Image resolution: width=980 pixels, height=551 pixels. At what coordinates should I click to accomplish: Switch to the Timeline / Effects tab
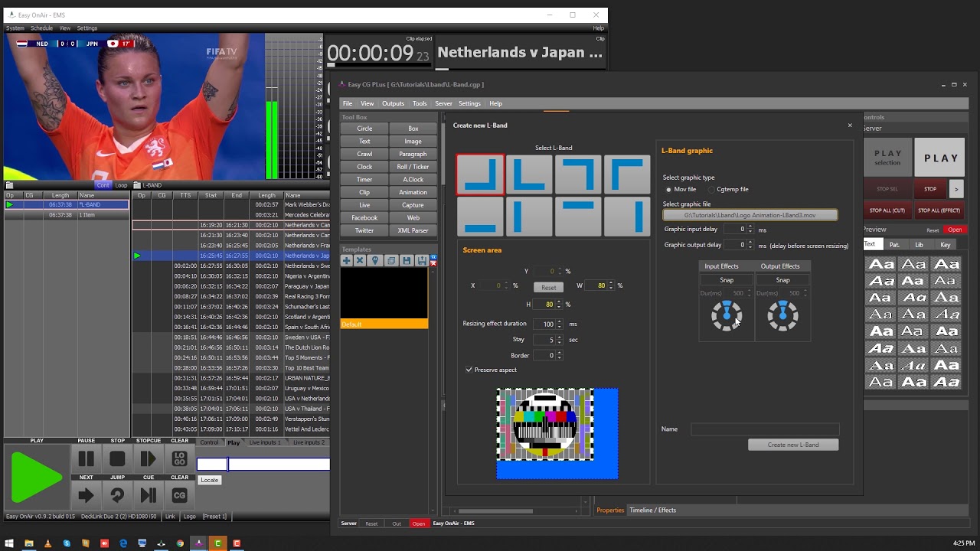[x=652, y=510]
